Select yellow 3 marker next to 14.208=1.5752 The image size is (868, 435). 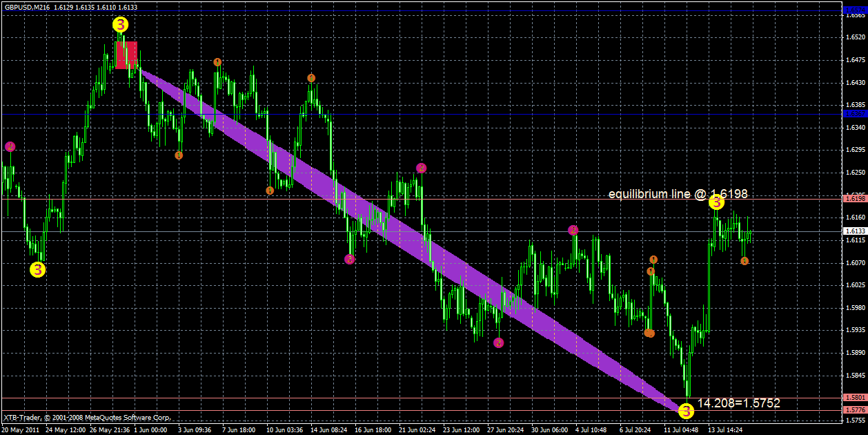tap(686, 412)
